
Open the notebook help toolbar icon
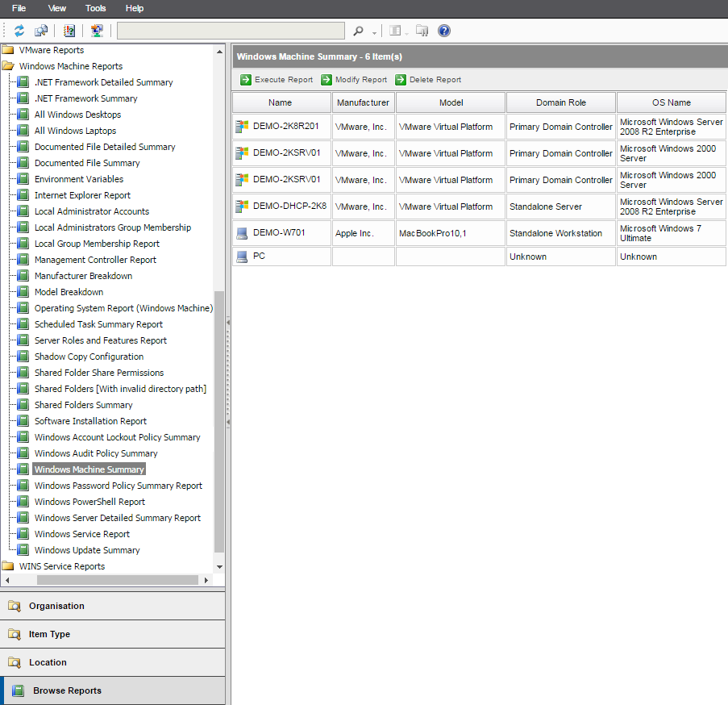point(69,30)
